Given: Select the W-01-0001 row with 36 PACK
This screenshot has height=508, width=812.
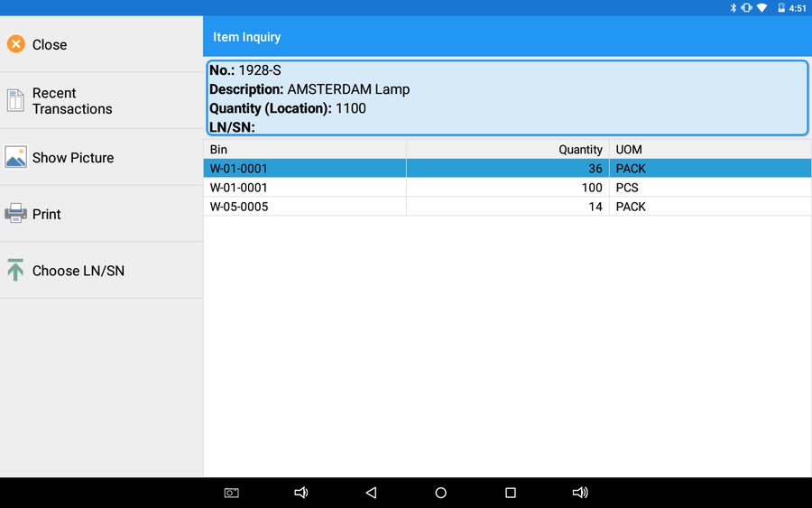Looking at the screenshot, I should click(507, 169).
